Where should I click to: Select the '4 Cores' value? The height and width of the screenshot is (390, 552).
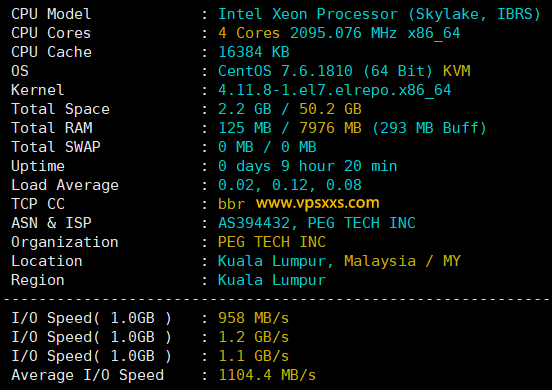click(x=249, y=33)
